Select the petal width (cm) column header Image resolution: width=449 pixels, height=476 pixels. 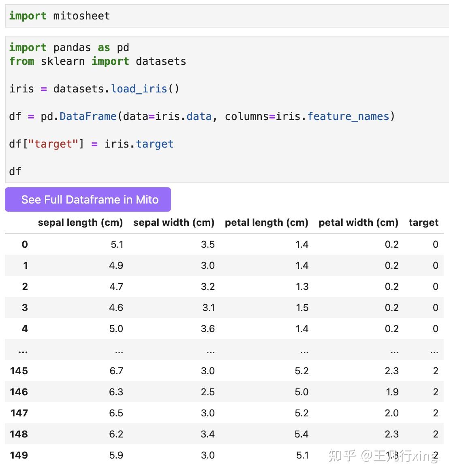tap(358, 223)
